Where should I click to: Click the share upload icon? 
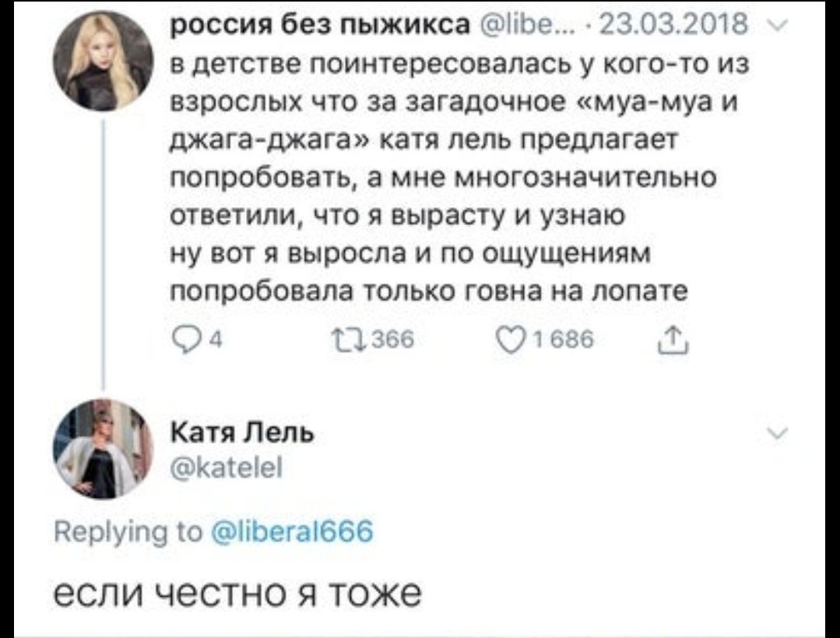(673, 340)
